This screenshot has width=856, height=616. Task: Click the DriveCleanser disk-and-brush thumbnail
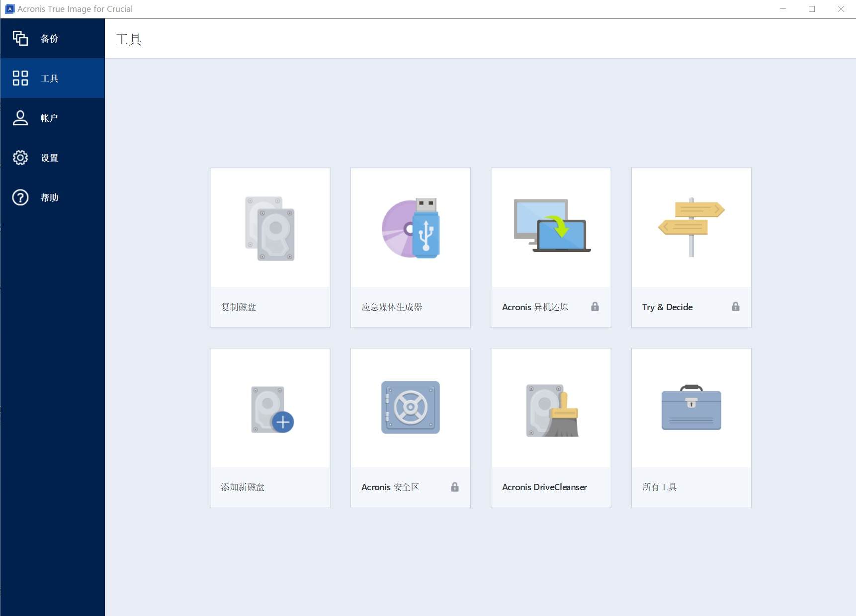pyautogui.click(x=551, y=408)
